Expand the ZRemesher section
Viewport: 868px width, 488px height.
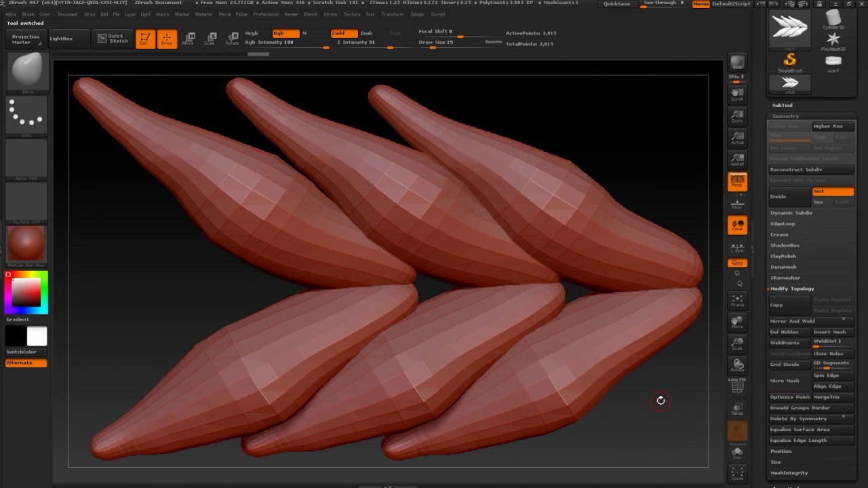click(x=785, y=278)
